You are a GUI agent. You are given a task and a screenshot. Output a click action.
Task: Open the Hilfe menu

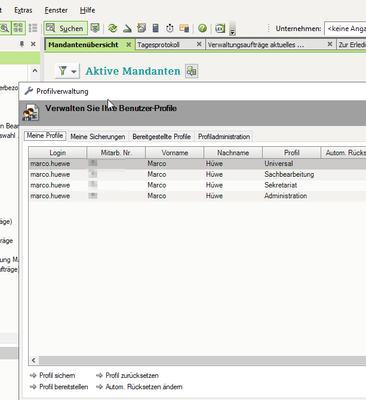[x=87, y=10]
